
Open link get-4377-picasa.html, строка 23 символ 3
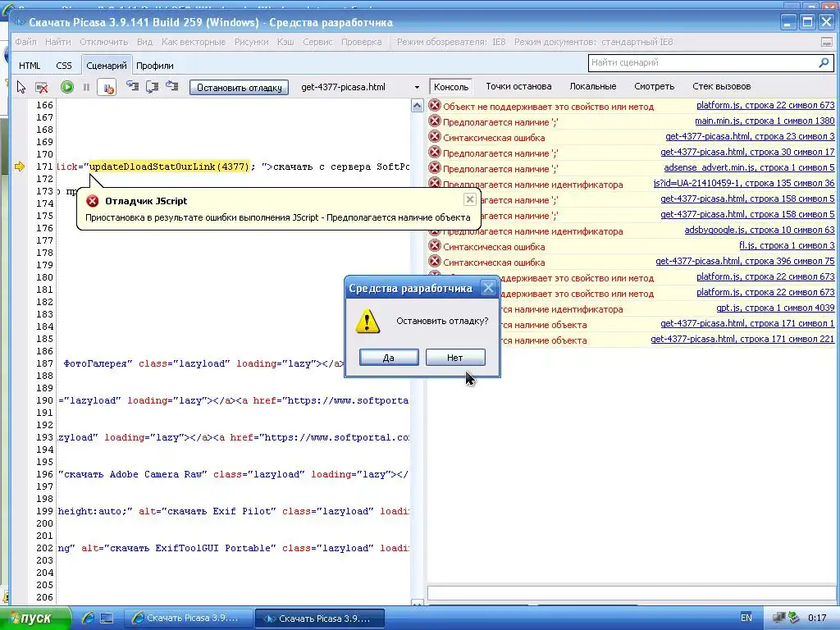[750, 137]
